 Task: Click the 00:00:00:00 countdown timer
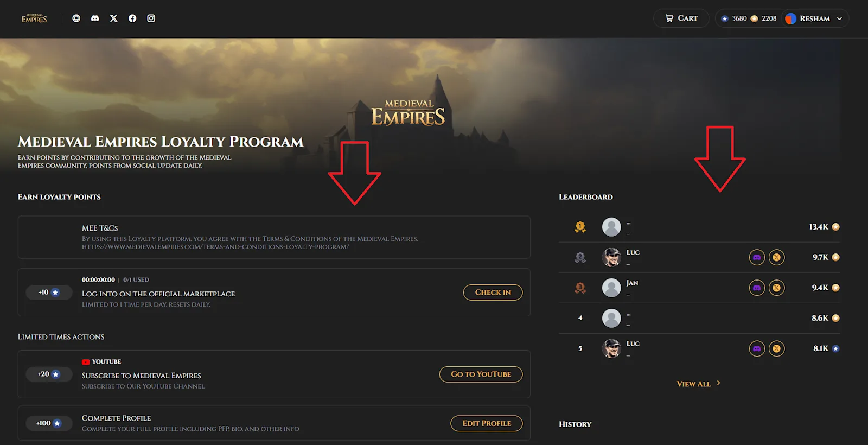click(98, 280)
